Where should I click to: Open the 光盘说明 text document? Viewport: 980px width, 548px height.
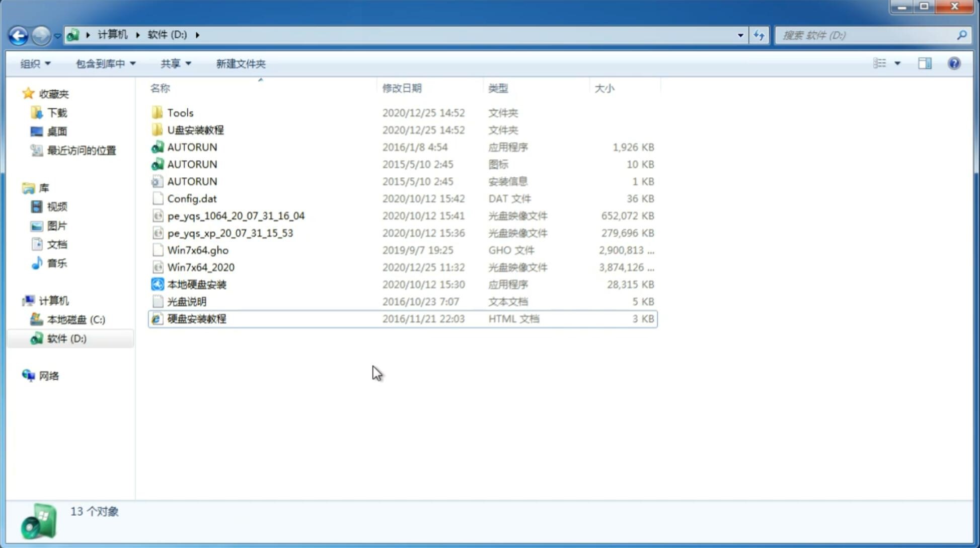(186, 302)
